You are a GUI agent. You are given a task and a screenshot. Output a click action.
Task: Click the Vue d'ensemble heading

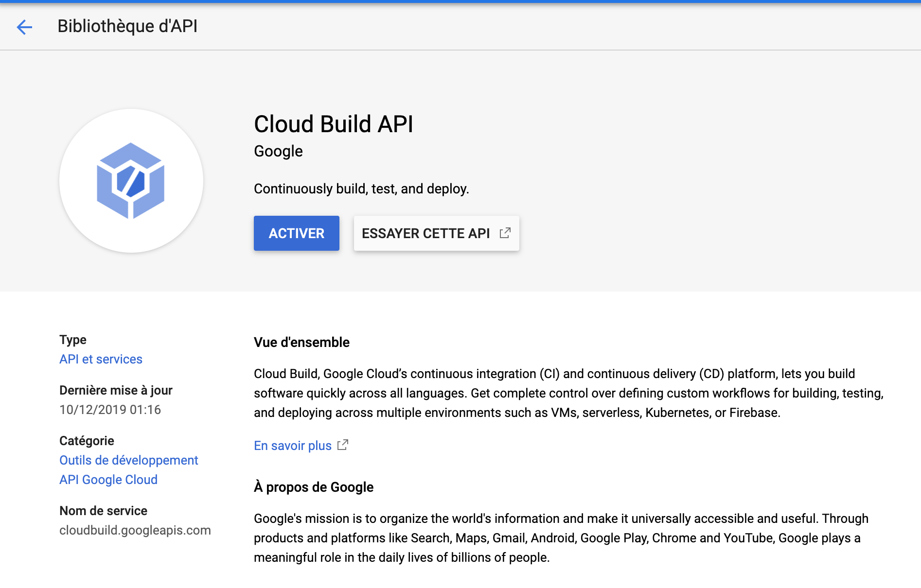click(x=301, y=342)
